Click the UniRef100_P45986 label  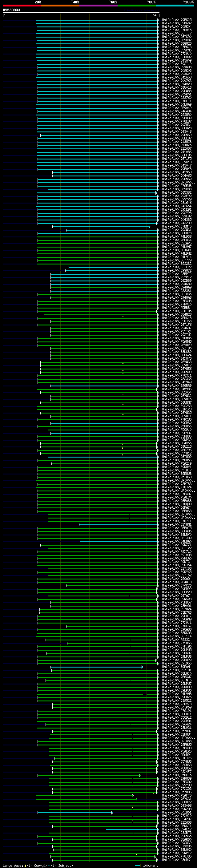pos(177,389)
